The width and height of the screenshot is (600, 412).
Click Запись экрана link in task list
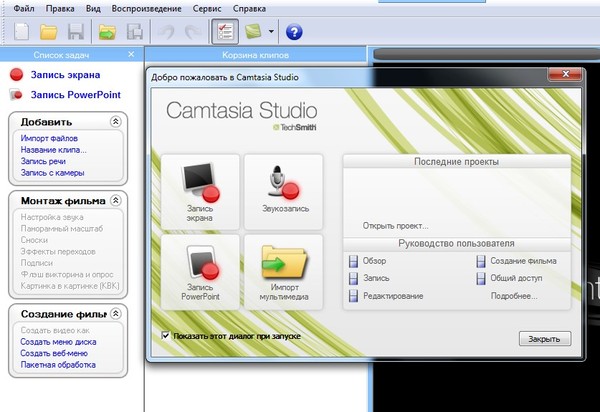pos(65,75)
